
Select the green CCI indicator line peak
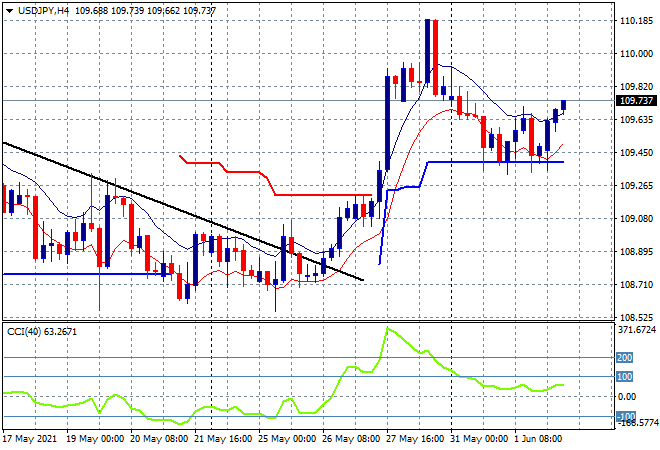[x=388, y=328]
